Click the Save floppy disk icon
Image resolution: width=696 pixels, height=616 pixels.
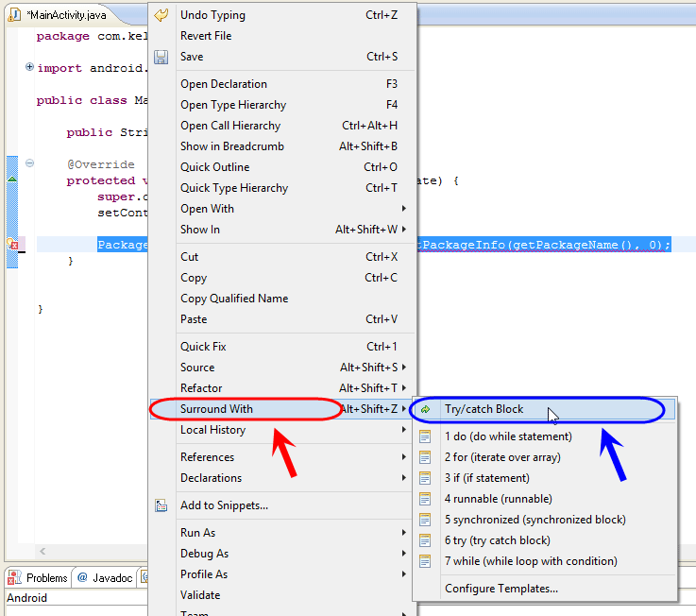coord(161,57)
